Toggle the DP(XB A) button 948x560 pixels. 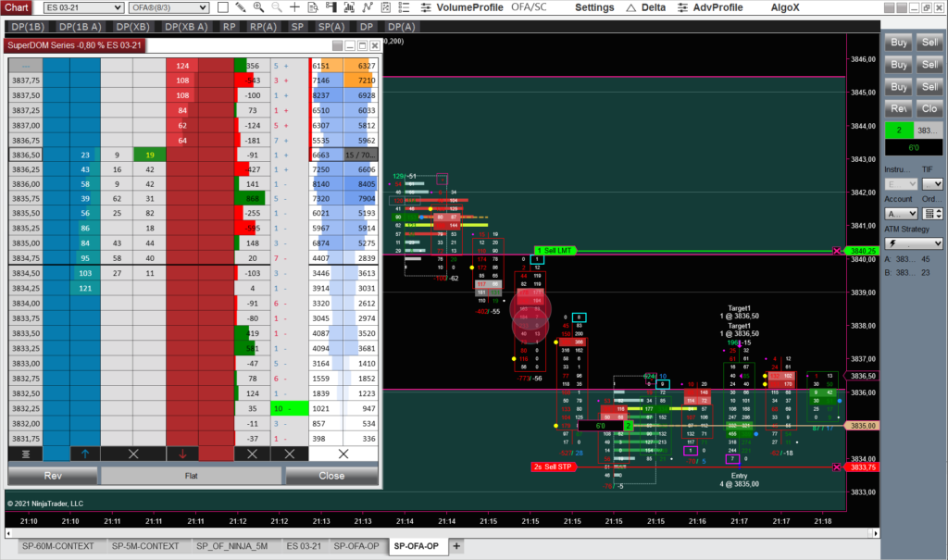(186, 27)
